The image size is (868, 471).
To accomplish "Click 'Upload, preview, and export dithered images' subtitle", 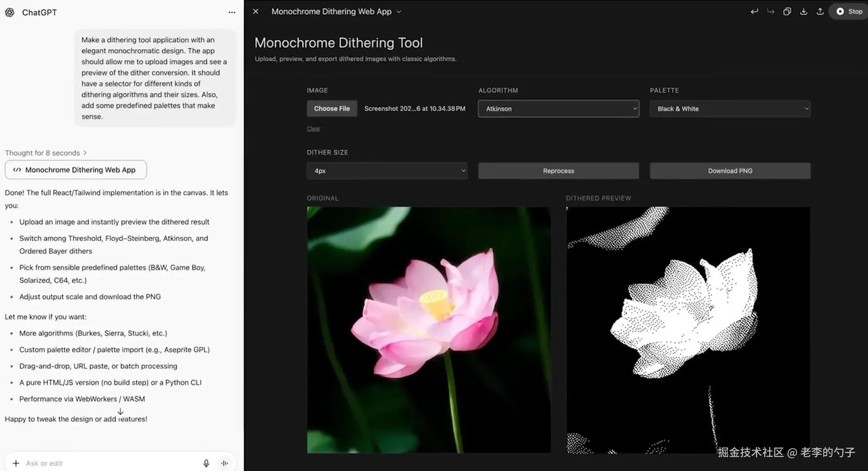I will (x=355, y=59).
